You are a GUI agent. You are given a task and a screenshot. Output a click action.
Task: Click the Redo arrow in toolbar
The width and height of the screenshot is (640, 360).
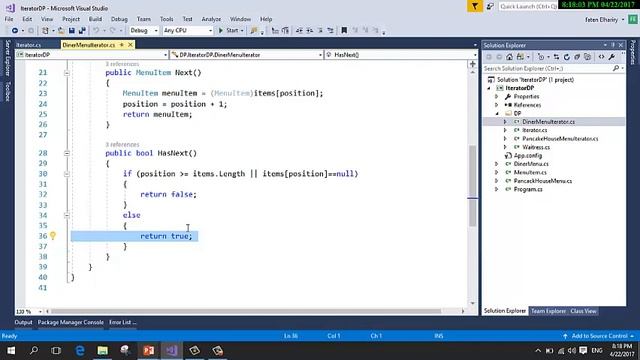112,31
